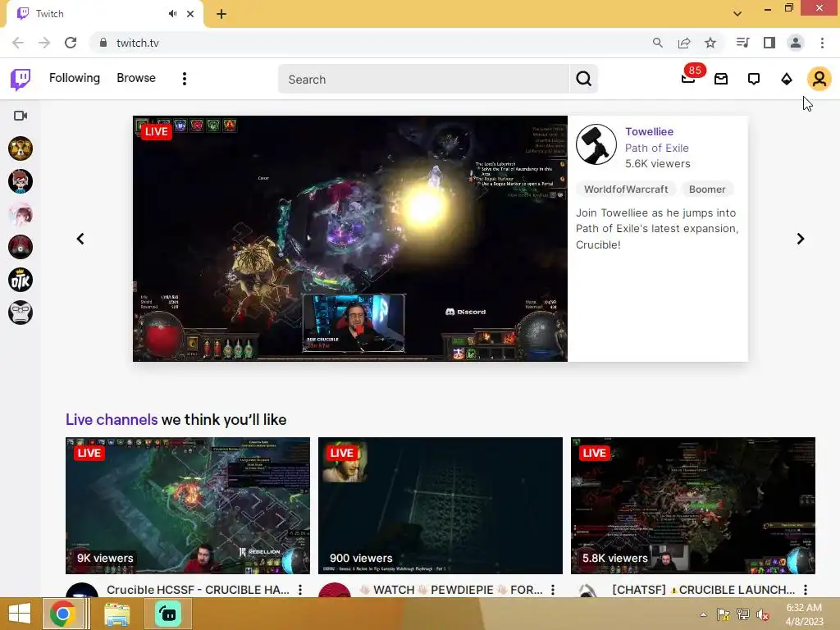Open the Live channels heading link
Screen dimensions: 840x630
point(112,419)
